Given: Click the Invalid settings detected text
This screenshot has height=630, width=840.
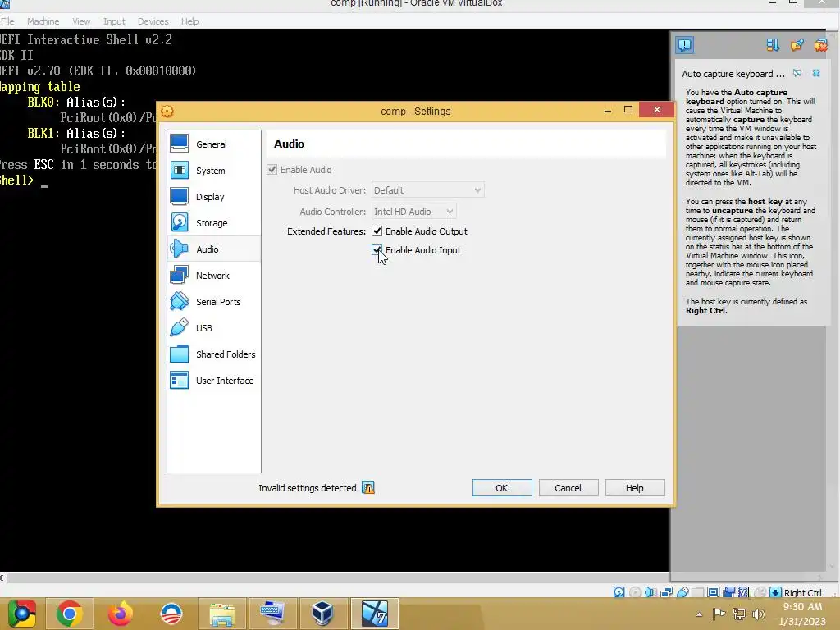Looking at the screenshot, I should [x=308, y=488].
